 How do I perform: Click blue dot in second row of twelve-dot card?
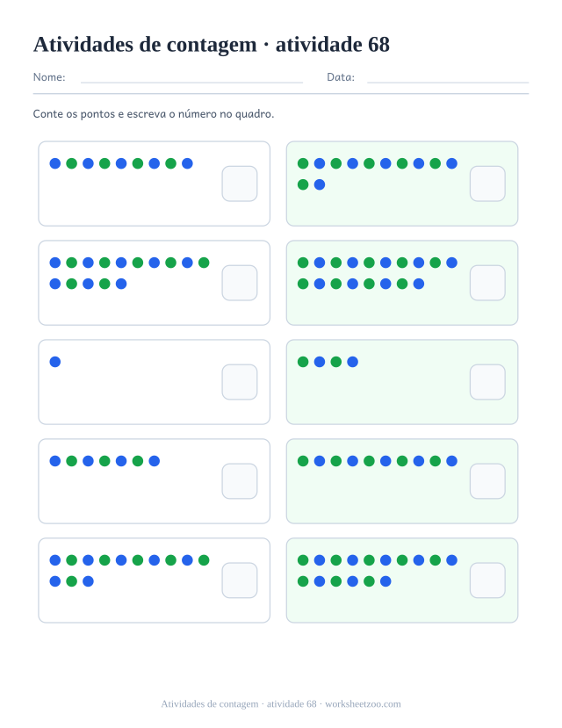(320, 184)
